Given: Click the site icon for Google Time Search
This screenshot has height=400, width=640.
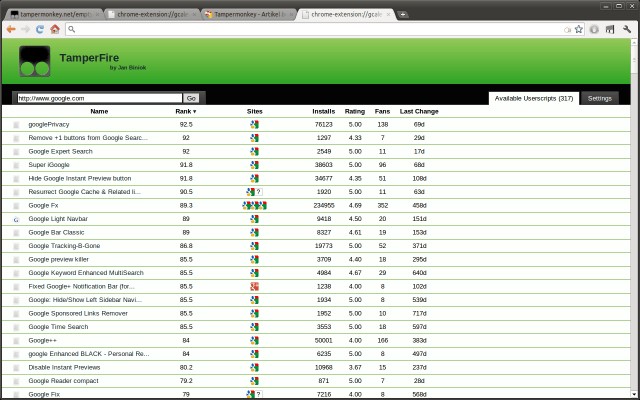Looking at the screenshot, I should tap(254, 327).
